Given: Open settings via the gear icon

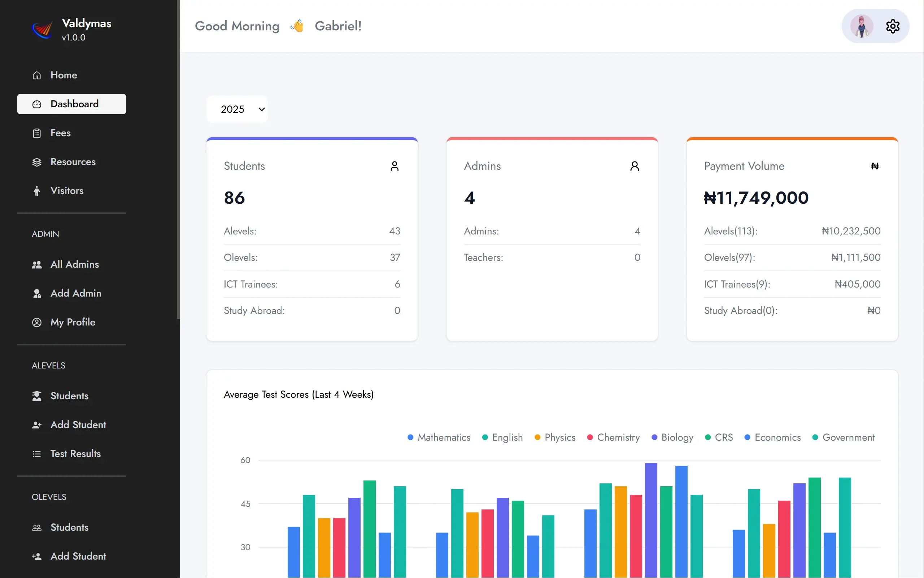Looking at the screenshot, I should 893,26.
